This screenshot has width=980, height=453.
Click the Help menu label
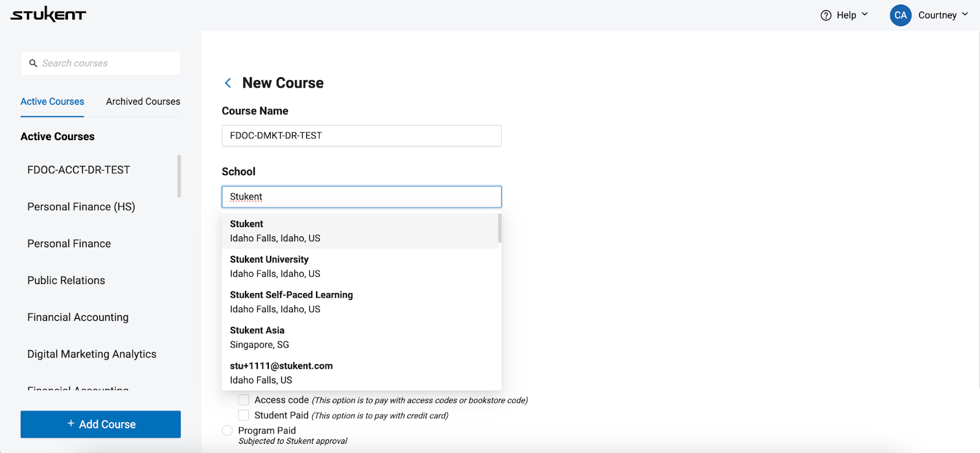point(846,15)
